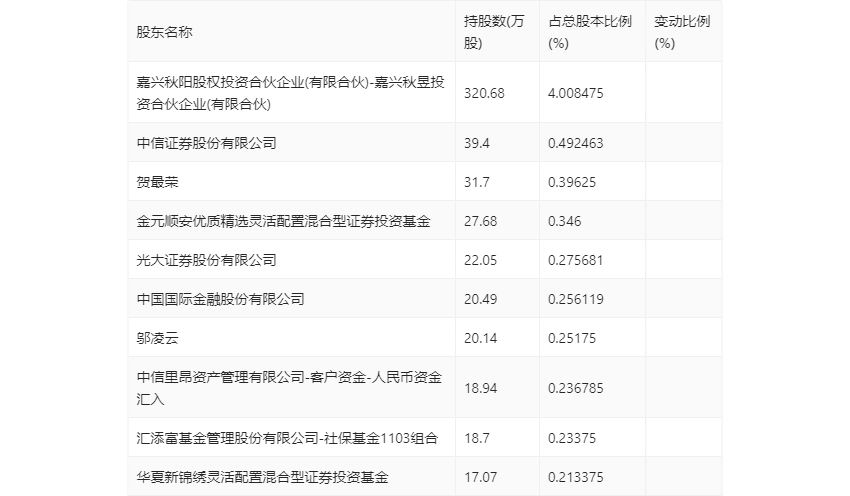Click percentage value 0.236785
This screenshot has height=496, width=850.
[x=576, y=388]
